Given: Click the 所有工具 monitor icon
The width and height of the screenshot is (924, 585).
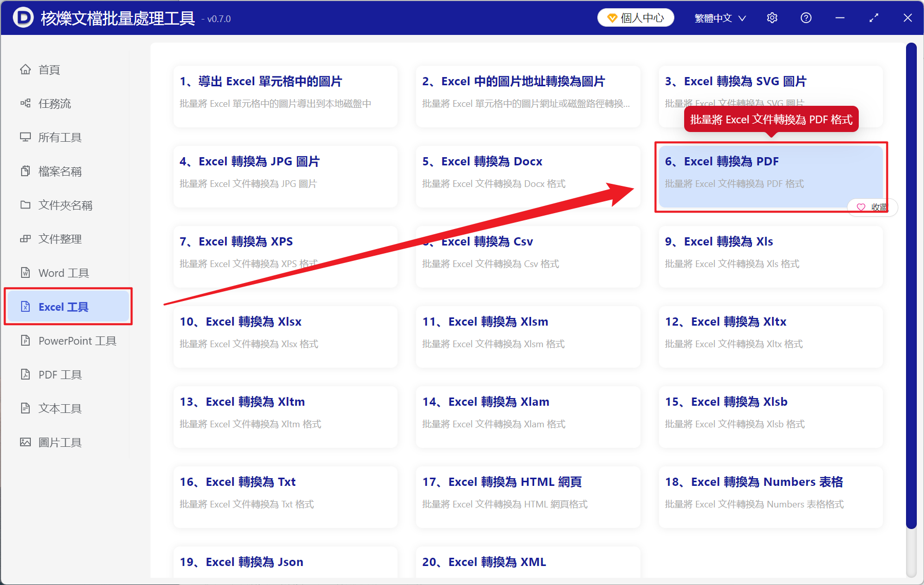Looking at the screenshot, I should [25, 137].
